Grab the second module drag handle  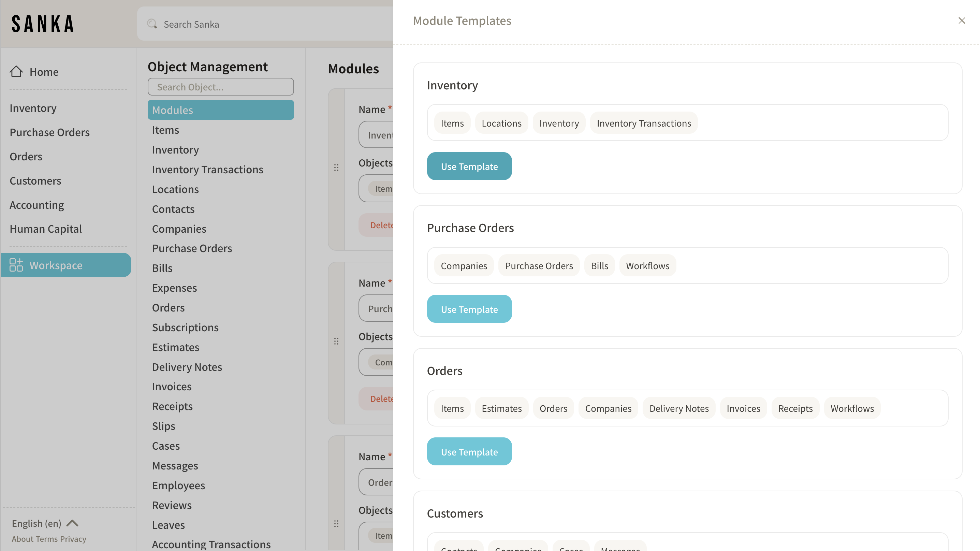336,341
